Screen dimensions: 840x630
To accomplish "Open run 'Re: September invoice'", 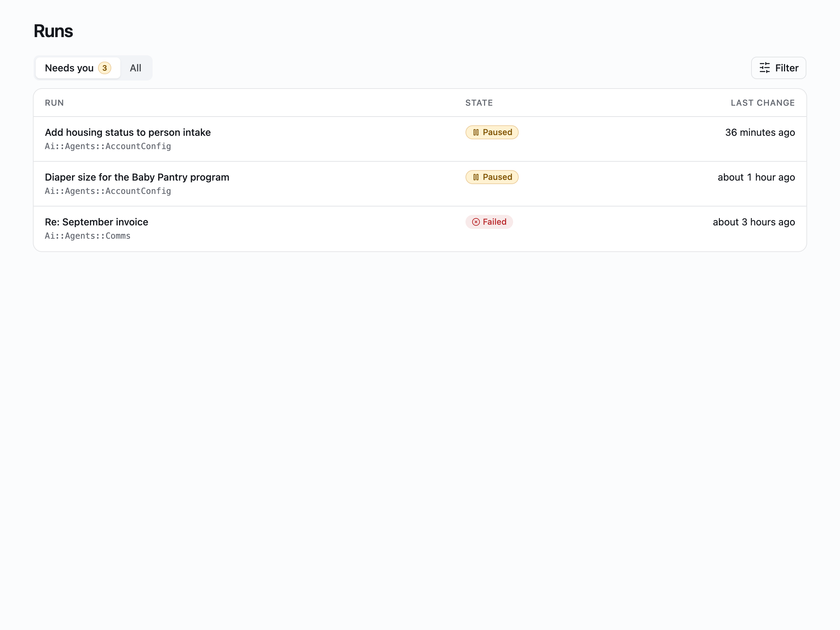I will (x=97, y=222).
